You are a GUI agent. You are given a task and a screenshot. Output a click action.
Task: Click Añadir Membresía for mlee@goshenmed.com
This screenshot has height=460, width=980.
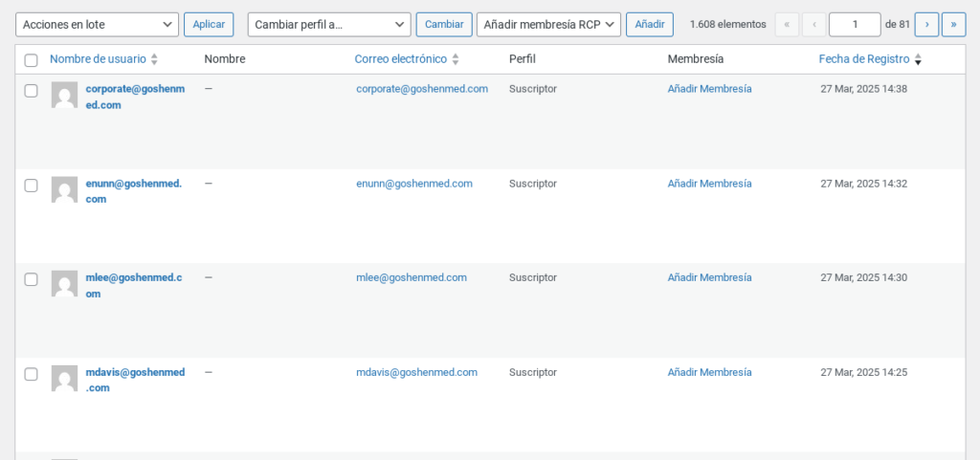pos(709,277)
